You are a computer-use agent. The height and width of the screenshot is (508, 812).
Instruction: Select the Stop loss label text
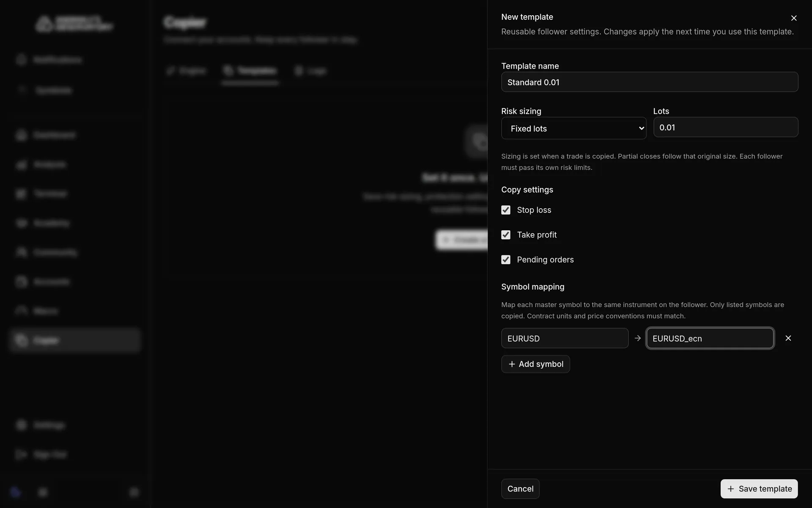pos(534,210)
